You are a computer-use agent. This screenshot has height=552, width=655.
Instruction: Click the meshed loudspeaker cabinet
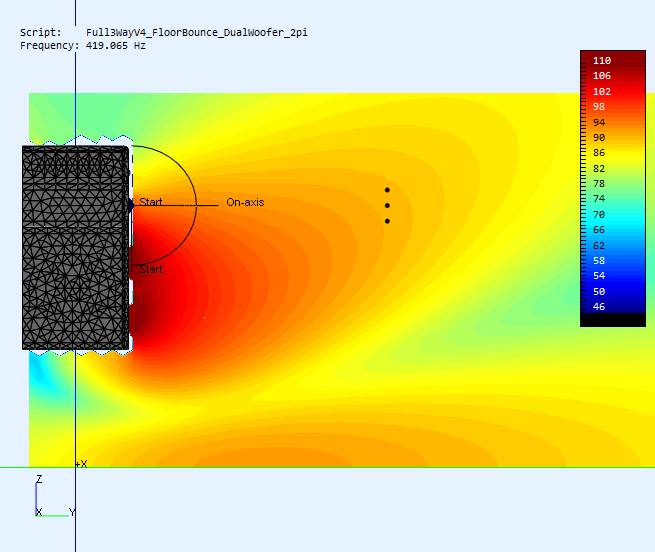tap(76, 247)
